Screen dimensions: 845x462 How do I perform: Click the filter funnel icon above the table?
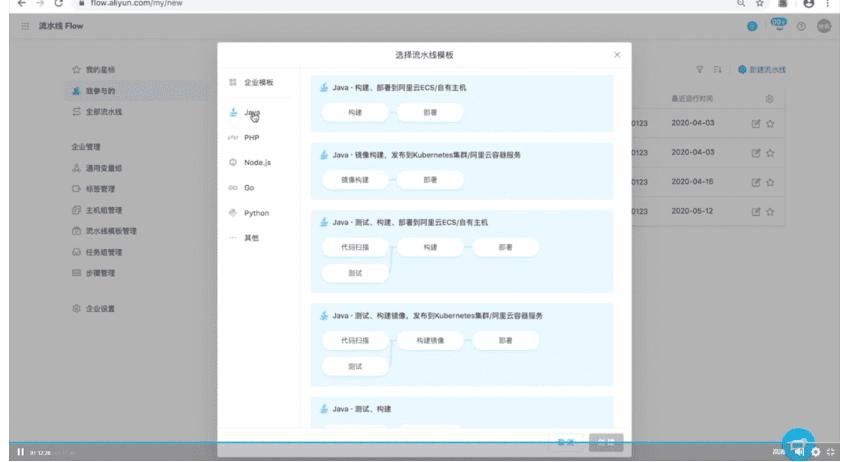(x=699, y=70)
